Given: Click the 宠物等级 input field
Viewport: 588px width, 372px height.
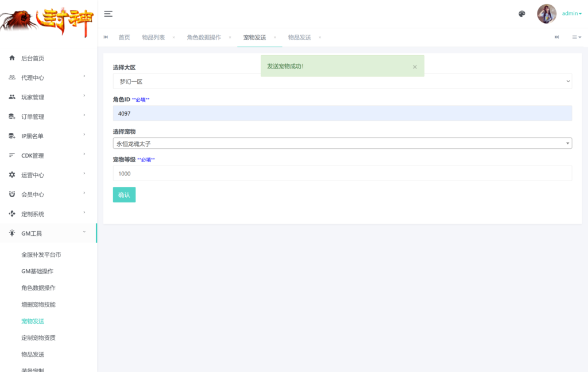Looking at the screenshot, I should pos(342,174).
